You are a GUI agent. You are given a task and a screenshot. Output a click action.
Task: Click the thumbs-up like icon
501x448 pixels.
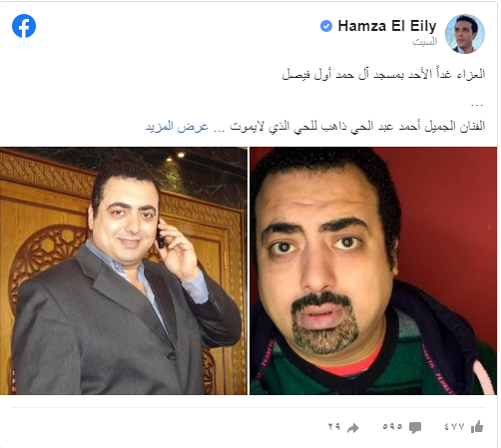pos(477,427)
